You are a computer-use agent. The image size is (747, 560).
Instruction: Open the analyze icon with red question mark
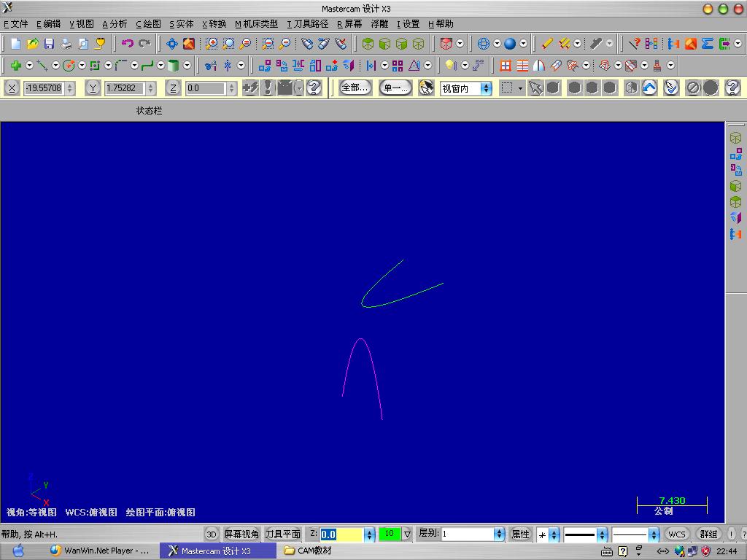pos(634,44)
